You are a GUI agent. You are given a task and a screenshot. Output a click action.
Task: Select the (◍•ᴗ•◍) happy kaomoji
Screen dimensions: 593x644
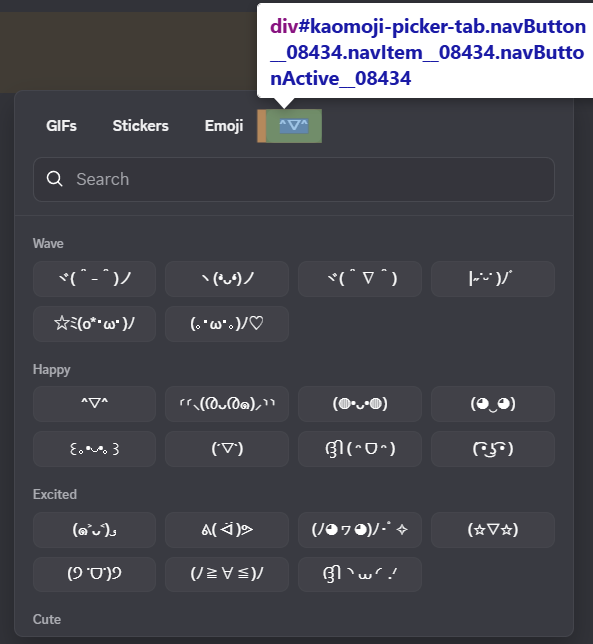(360, 404)
